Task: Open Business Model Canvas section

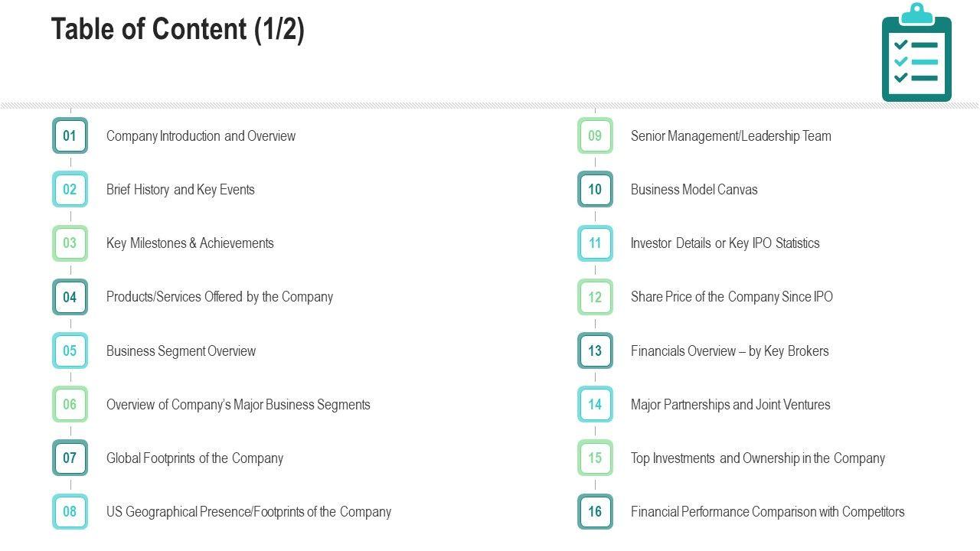Action: coord(694,190)
